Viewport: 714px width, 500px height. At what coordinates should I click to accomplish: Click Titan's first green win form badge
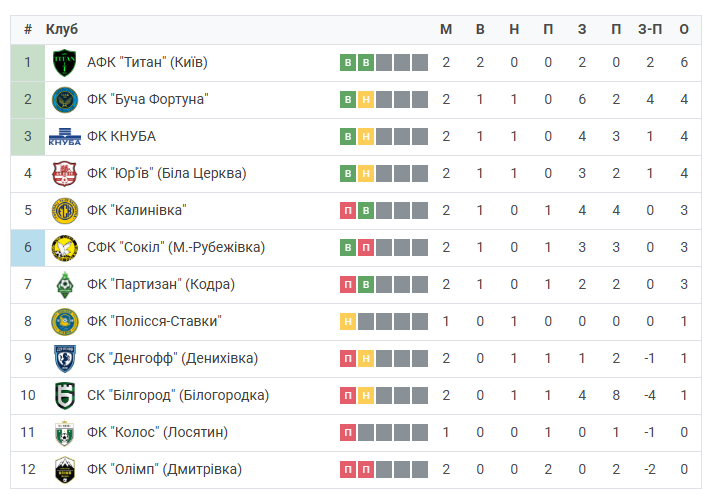348,62
